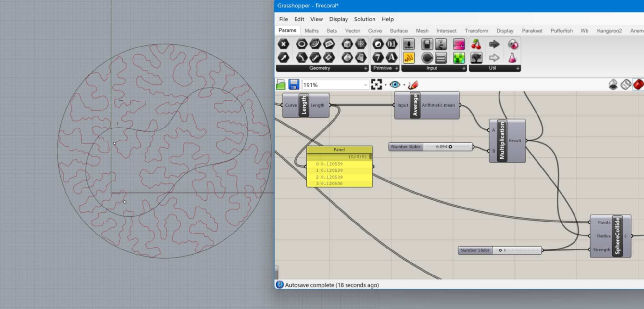Screen dimensions: 644x309
Task: Select the Circle parameter icon
Action: (301, 44)
